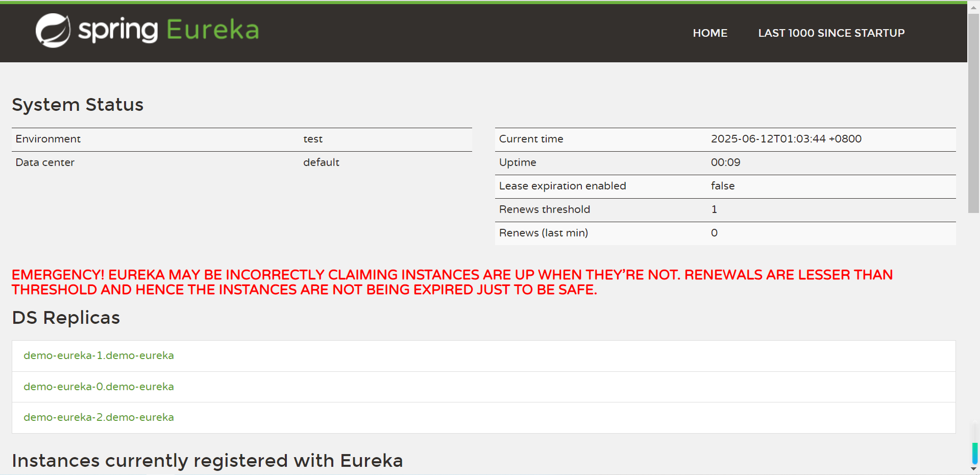Click the green Eureka wordmark in header
Image resolution: width=980 pixels, height=475 pixels.
click(212, 30)
